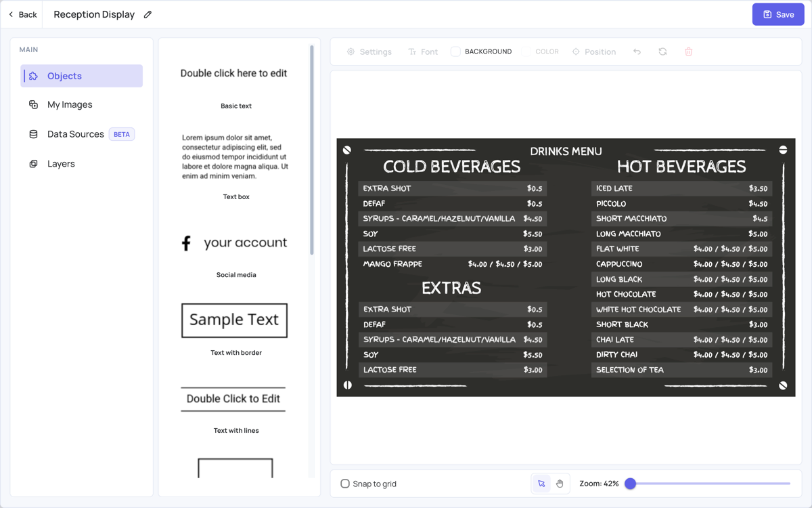This screenshot has height=508, width=812.
Task: Open the My Images section
Action: pos(82,104)
